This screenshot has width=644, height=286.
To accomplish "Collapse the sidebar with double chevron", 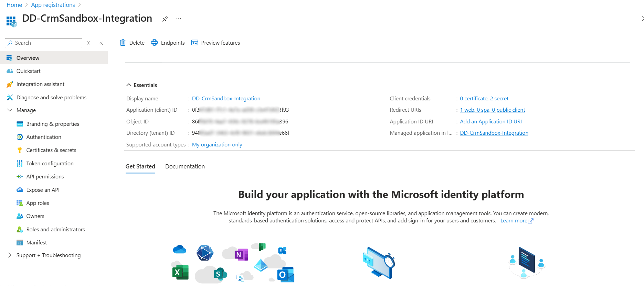I will pos(101,43).
